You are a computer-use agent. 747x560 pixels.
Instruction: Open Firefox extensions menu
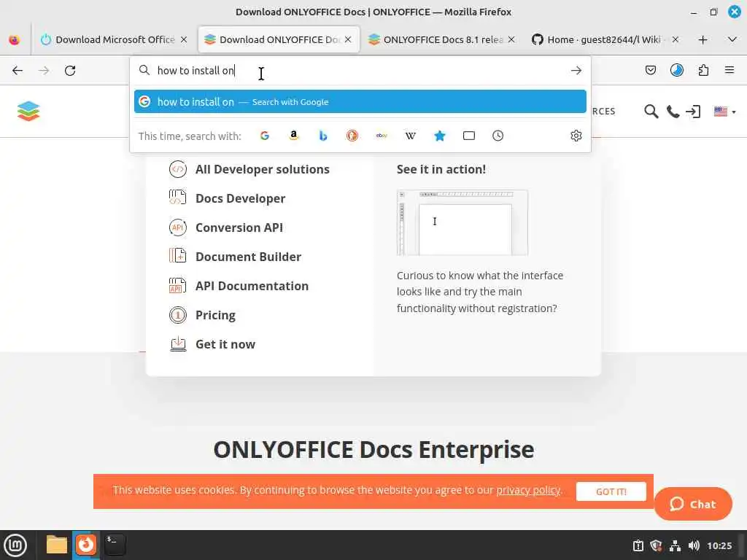703,71
